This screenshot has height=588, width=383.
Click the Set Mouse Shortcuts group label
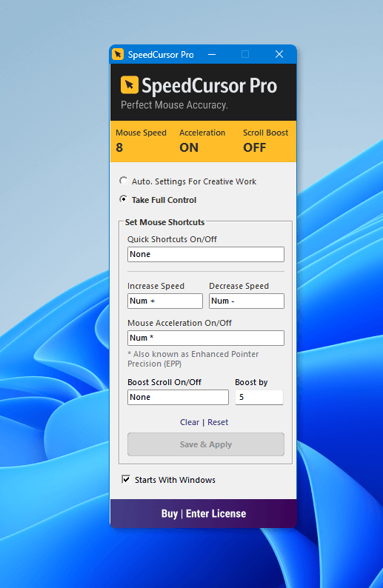coord(164,222)
